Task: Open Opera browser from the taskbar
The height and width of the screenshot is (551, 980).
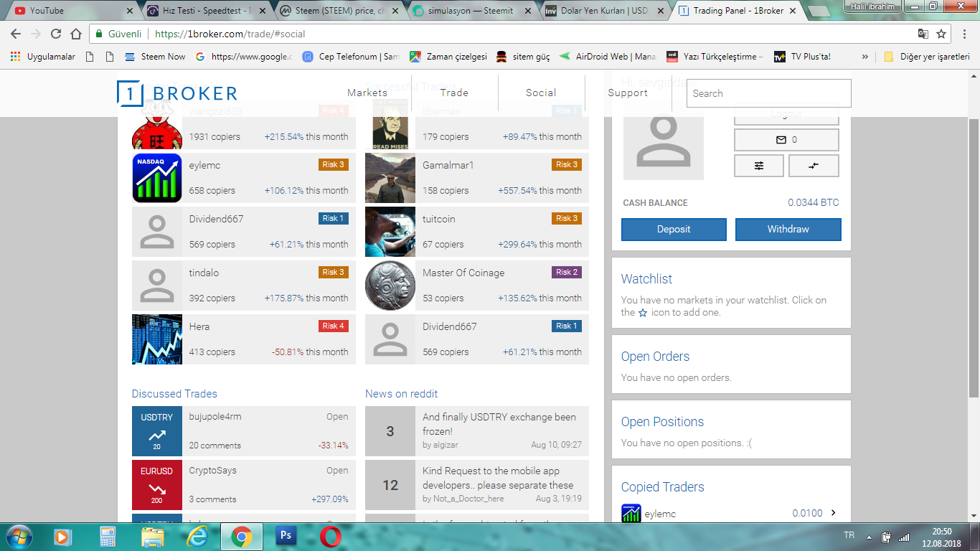Action: [330, 536]
